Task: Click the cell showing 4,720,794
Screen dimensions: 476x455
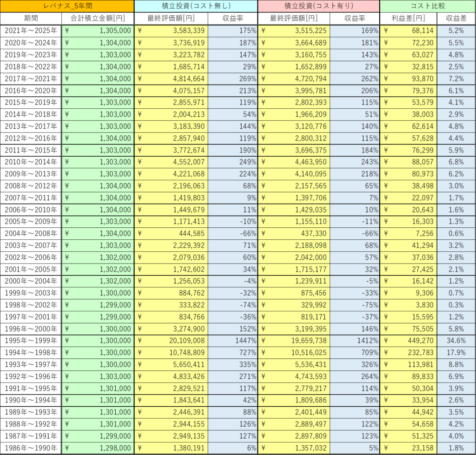Action: (x=294, y=79)
